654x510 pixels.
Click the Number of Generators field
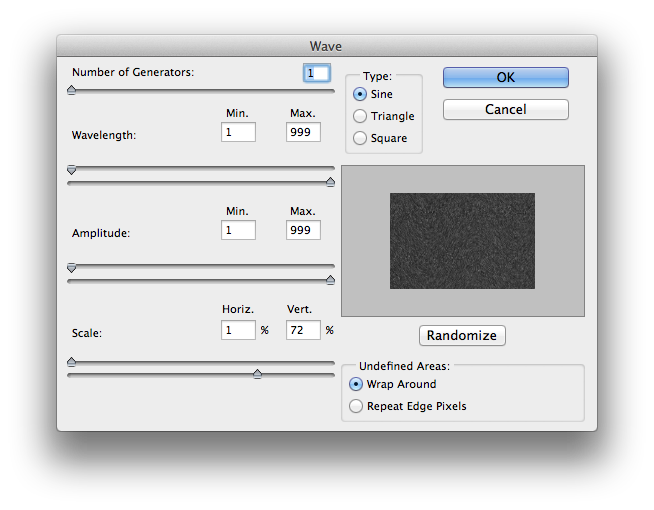316,73
